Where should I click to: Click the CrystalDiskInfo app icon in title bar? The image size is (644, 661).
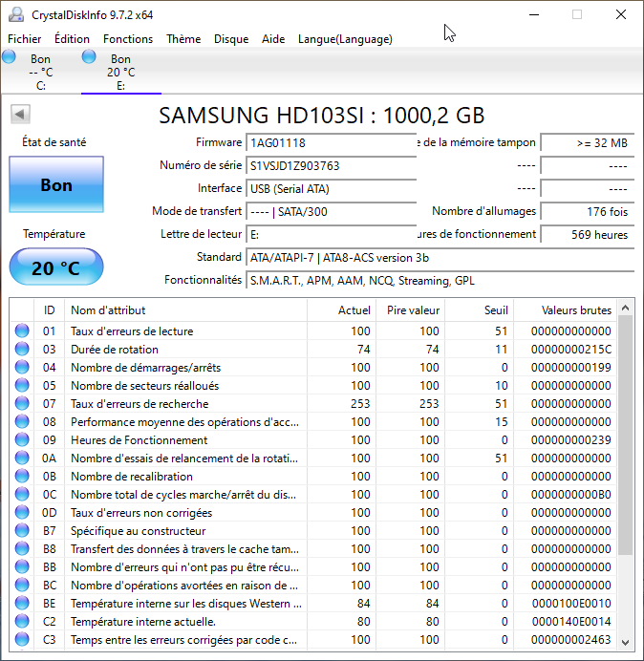coord(16,14)
